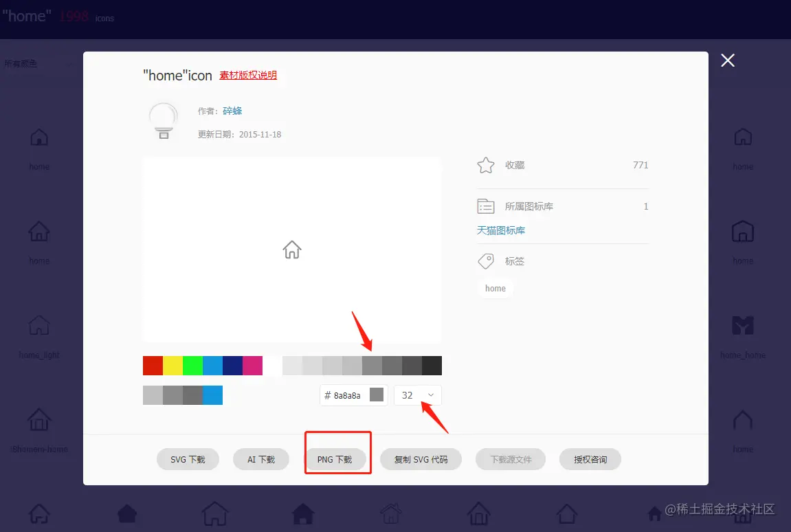
Task: Click the 下载源文件 button
Action: point(511,459)
